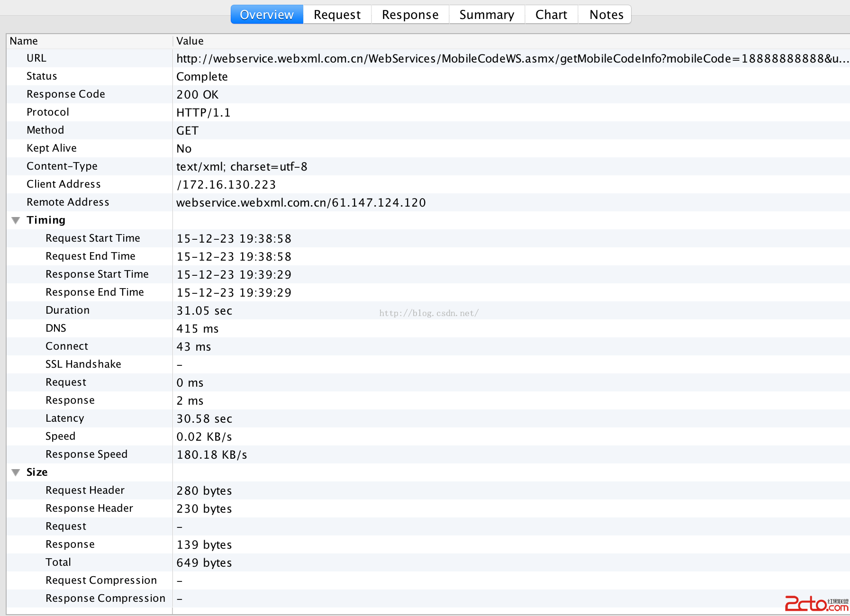
Task: Switch to the Overview tab
Action: point(267,15)
